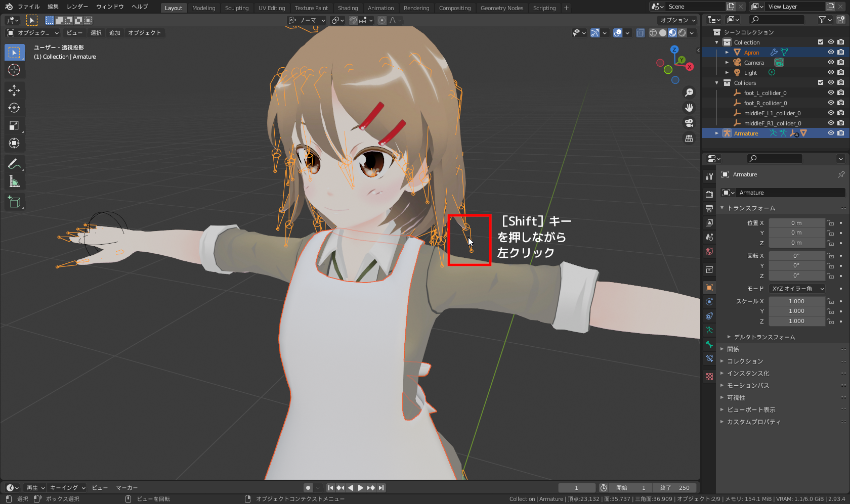Switch to the Shading workspace tab
850x504 pixels.
(348, 8)
